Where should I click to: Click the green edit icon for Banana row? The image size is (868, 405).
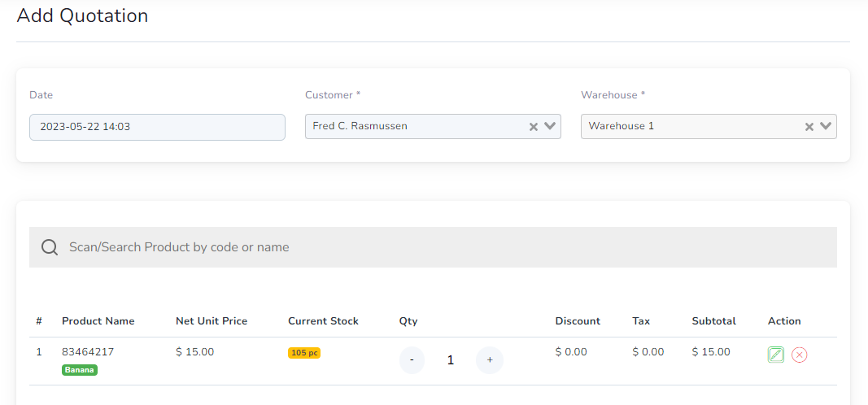(775, 355)
